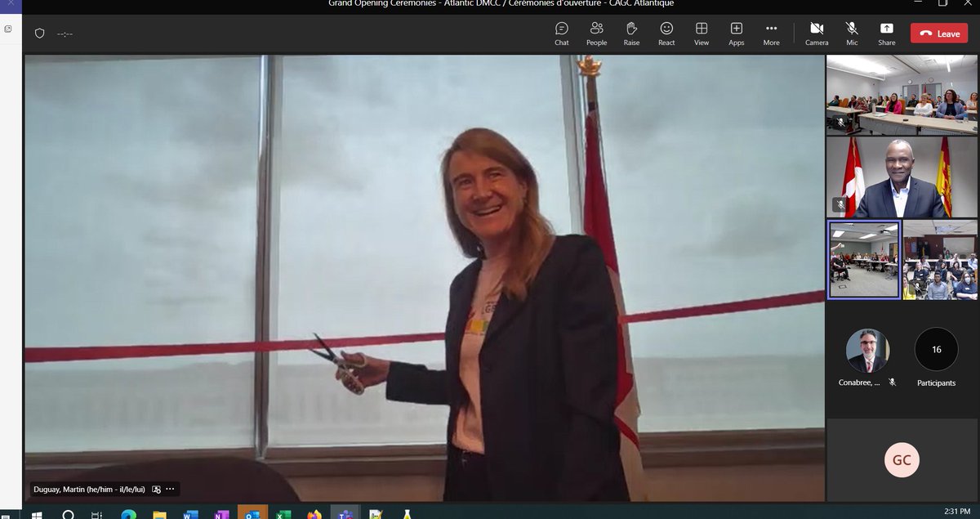Switch to Word on the taskbar
This screenshot has height=519, width=980.
(x=190, y=515)
